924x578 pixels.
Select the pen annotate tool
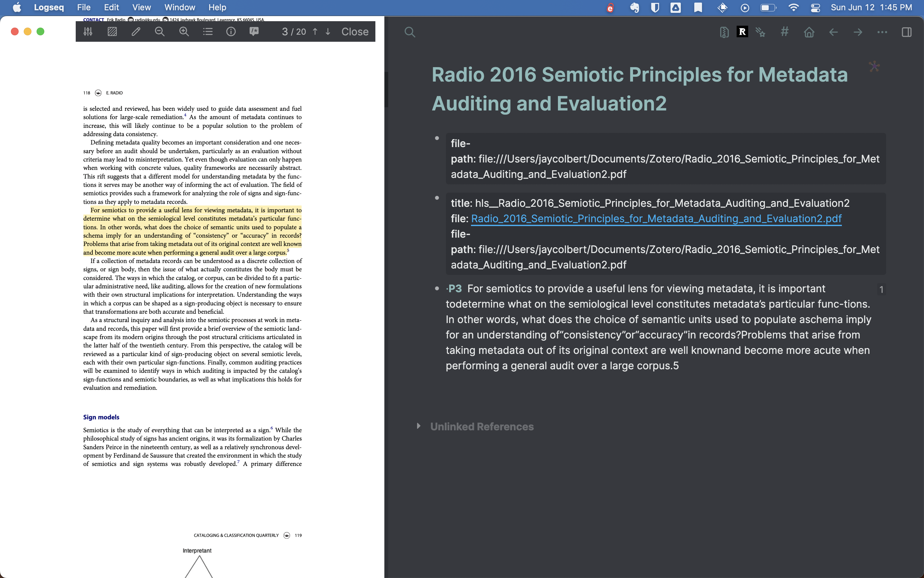click(x=136, y=32)
